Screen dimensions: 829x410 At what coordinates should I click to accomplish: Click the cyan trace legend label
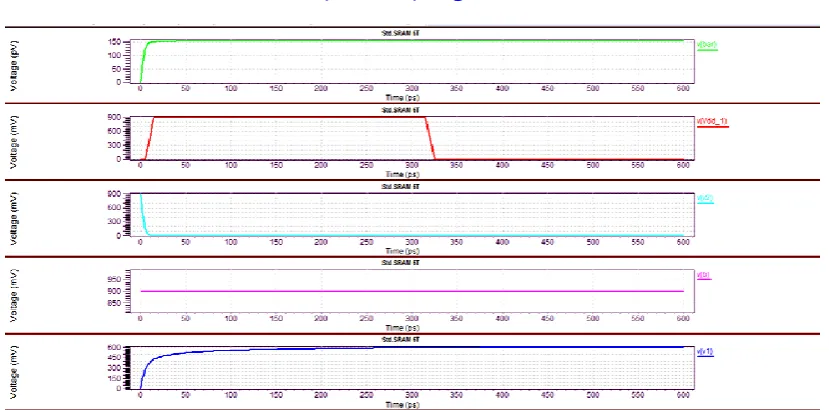click(705, 198)
